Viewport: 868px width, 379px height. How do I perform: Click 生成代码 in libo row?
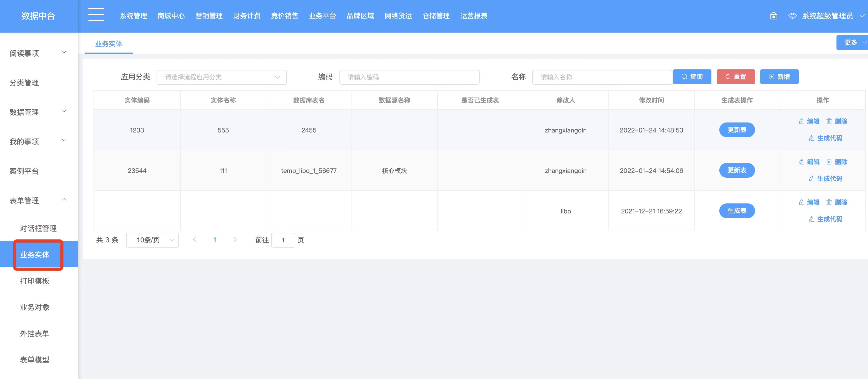[x=825, y=219]
